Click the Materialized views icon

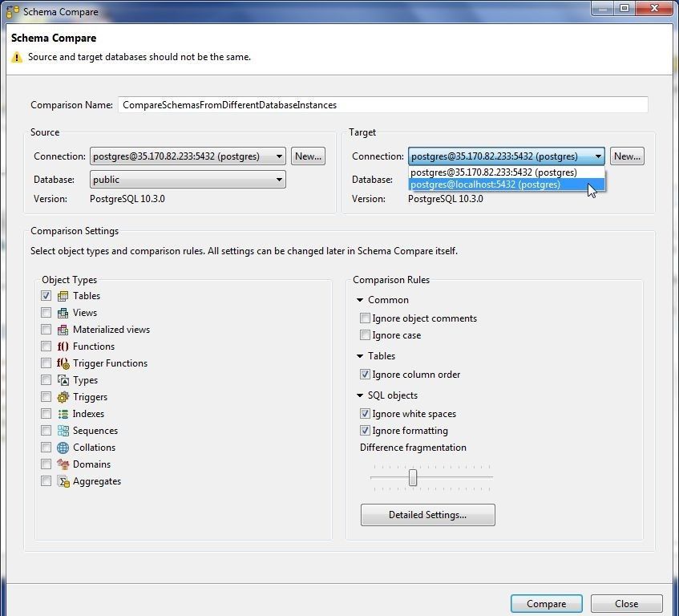pyautogui.click(x=63, y=330)
